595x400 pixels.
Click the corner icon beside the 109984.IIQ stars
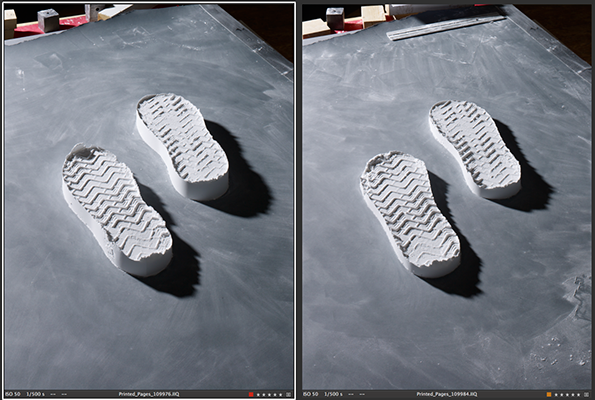tap(586, 395)
